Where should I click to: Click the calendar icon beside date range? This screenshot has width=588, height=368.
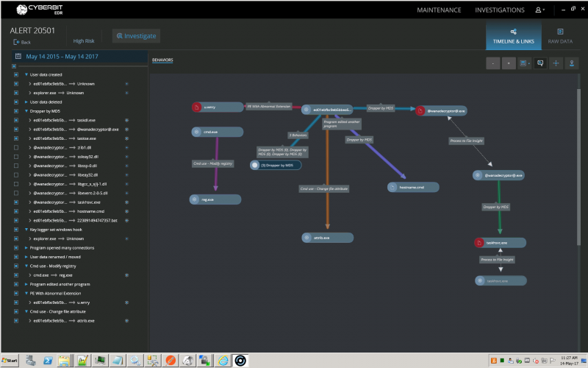pyautogui.click(x=18, y=57)
